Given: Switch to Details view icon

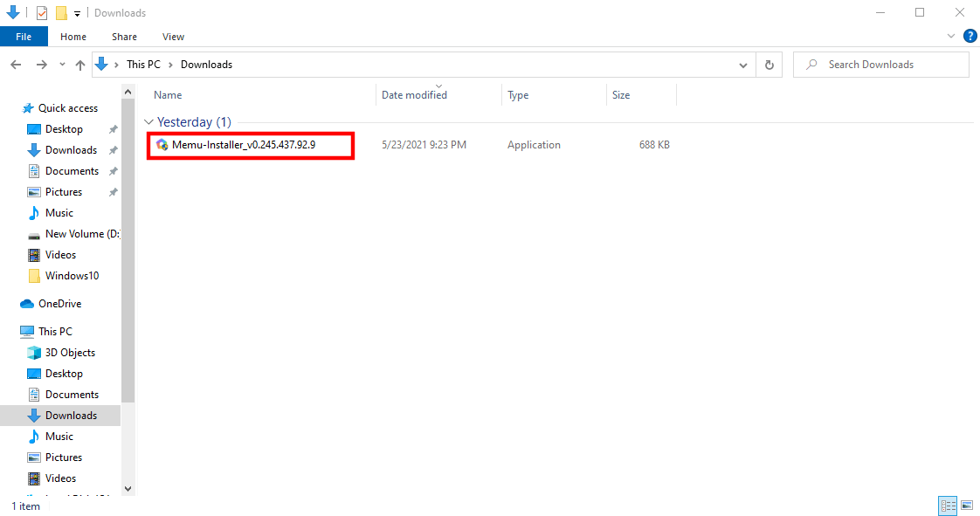Looking at the screenshot, I should pyautogui.click(x=949, y=506).
